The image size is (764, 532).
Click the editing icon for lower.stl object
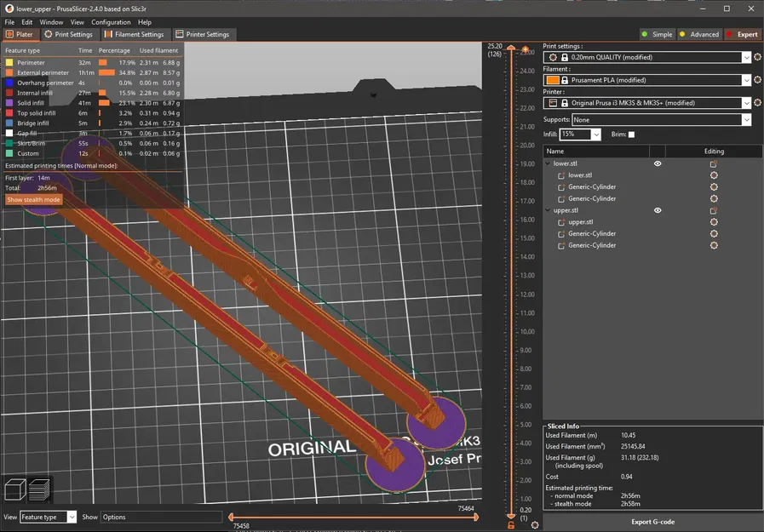[x=714, y=163]
